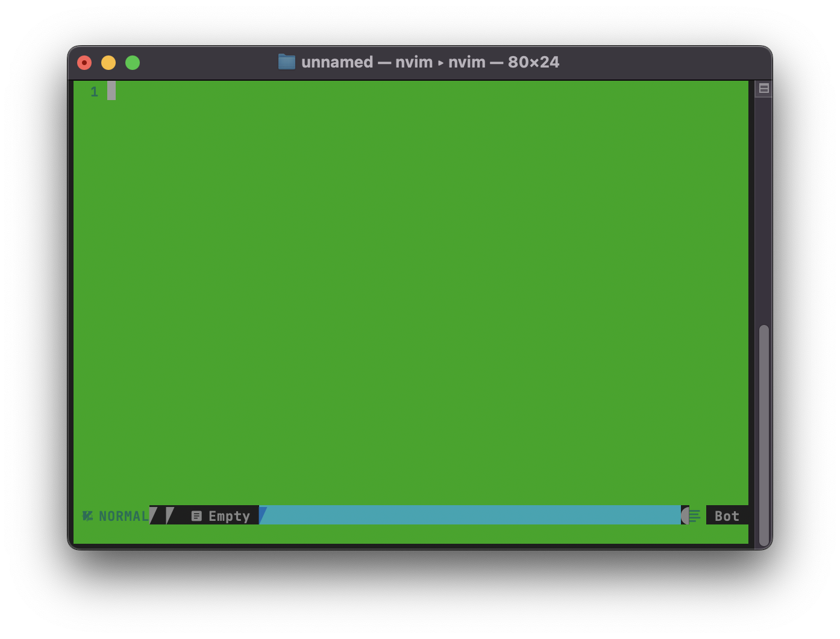840x639 pixels.
Task: Click line number 1 in the gutter
Action: point(94,92)
